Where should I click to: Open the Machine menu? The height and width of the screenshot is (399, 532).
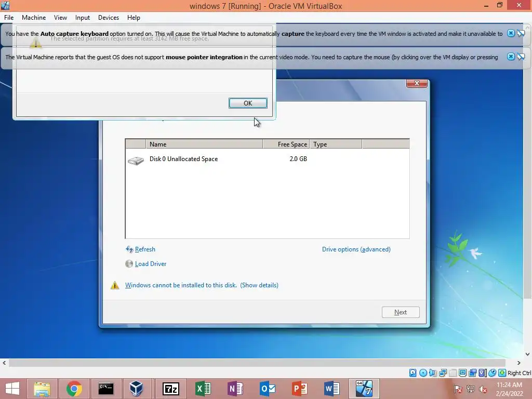pos(34,18)
